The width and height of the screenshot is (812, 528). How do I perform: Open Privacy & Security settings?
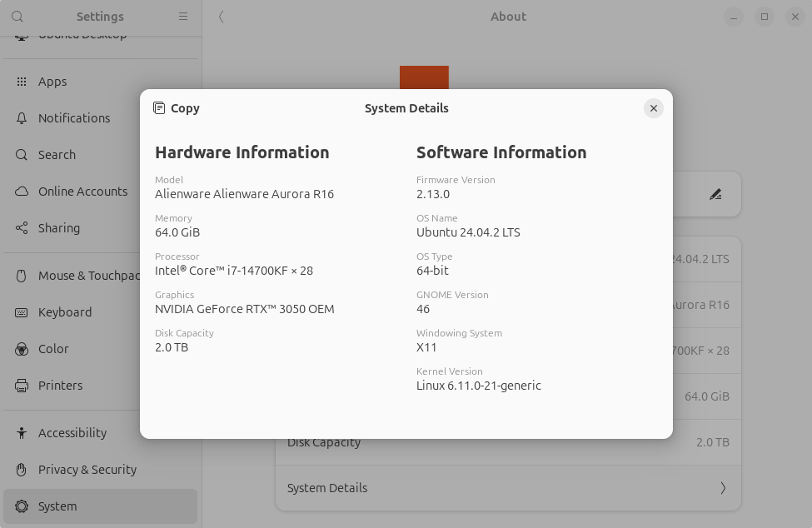[x=101, y=470]
